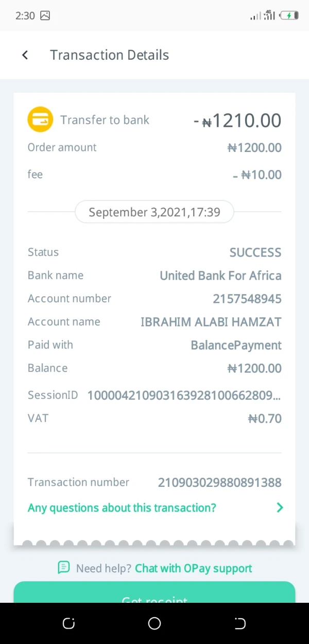Tap the account number 2157548945

[247, 298]
